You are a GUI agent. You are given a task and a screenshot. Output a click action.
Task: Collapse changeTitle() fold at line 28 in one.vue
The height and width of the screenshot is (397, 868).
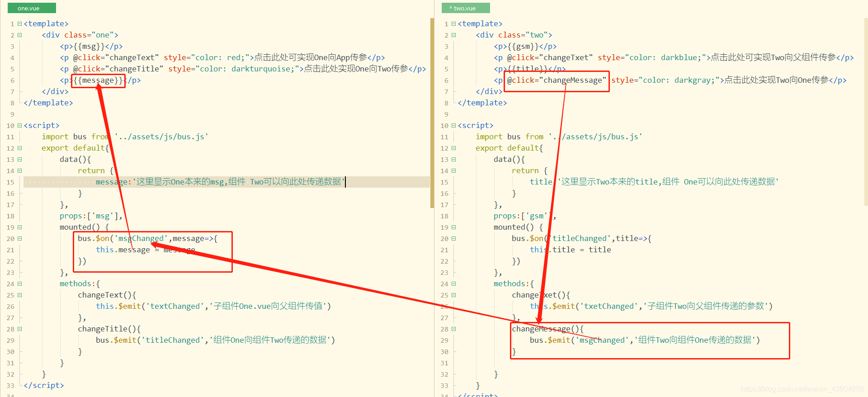19,329
